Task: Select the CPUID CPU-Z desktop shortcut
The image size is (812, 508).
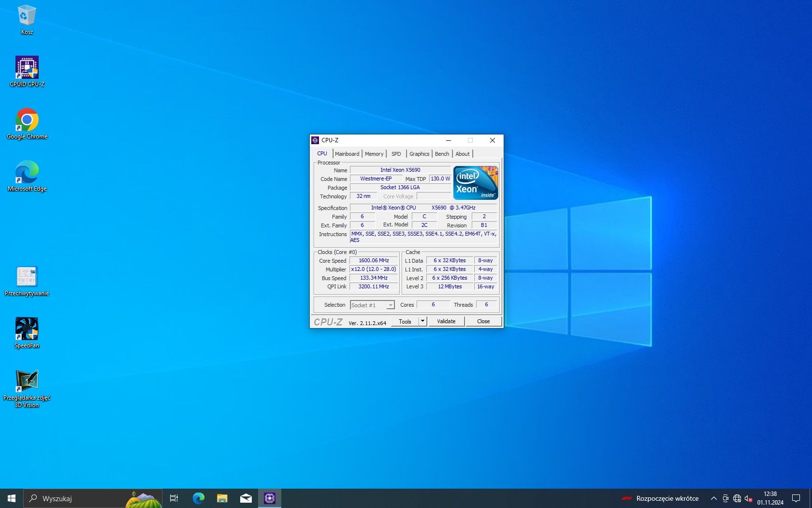Action: click(x=27, y=72)
